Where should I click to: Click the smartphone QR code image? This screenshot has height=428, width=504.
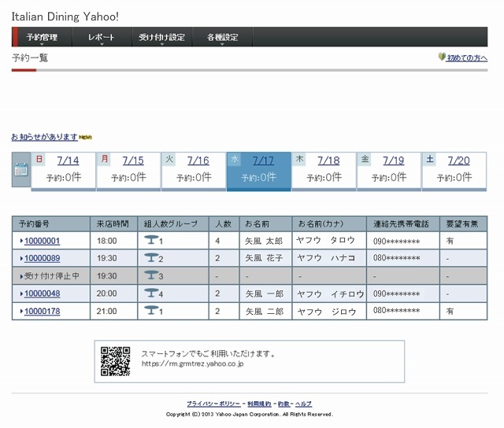pyautogui.click(x=116, y=361)
